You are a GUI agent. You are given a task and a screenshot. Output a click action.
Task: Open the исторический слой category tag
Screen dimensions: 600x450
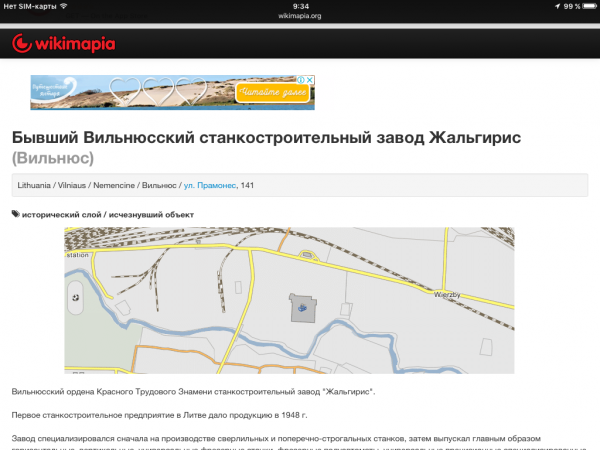pyautogui.click(x=59, y=214)
